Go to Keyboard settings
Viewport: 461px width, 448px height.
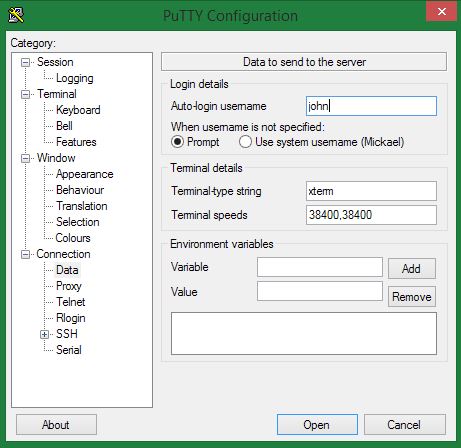tap(78, 110)
